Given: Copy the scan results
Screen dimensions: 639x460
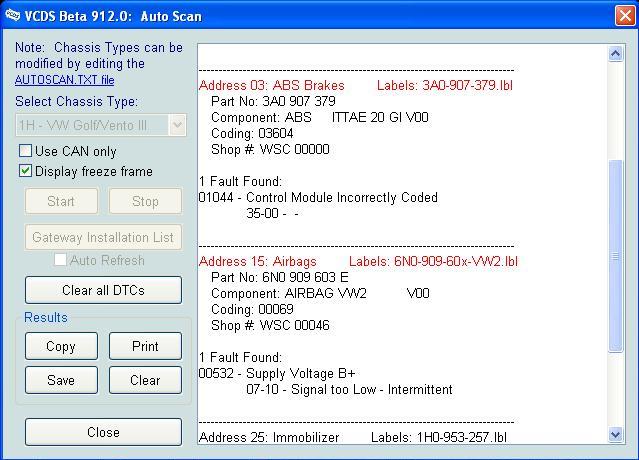Looking at the screenshot, I should 61,346.
